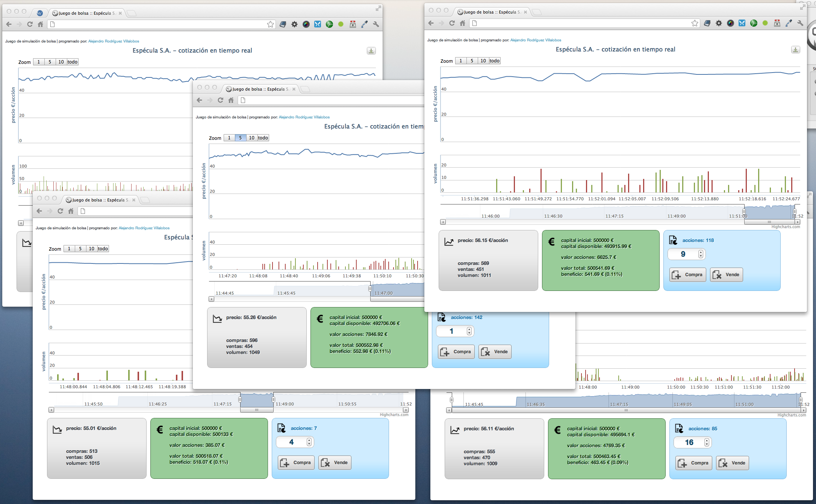Select zoom 'todo' in top-right window
Image resolution: width=816 pixels, height=504 pixels.
[494, 61]
